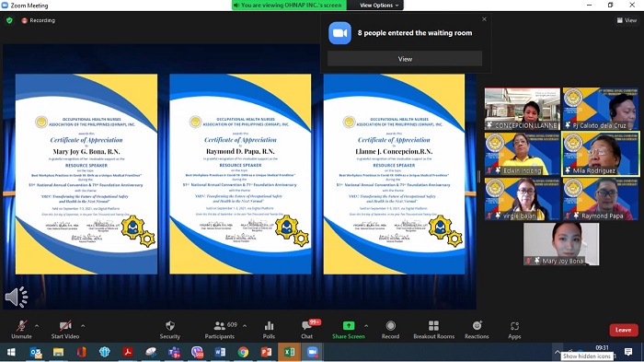Viewport: 644px width, 362px height.
Task: Click the Zoom camera icon in notification
Action: (x=339, y=33)
